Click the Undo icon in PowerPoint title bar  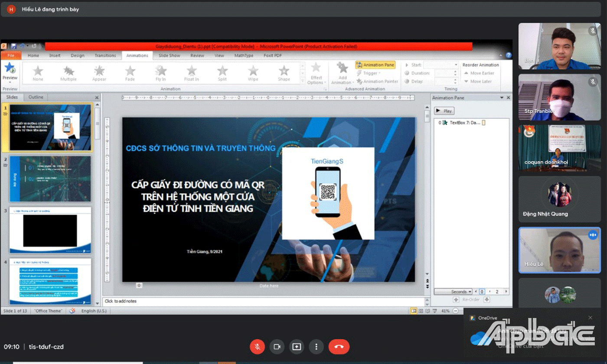(x=22, y=46)
